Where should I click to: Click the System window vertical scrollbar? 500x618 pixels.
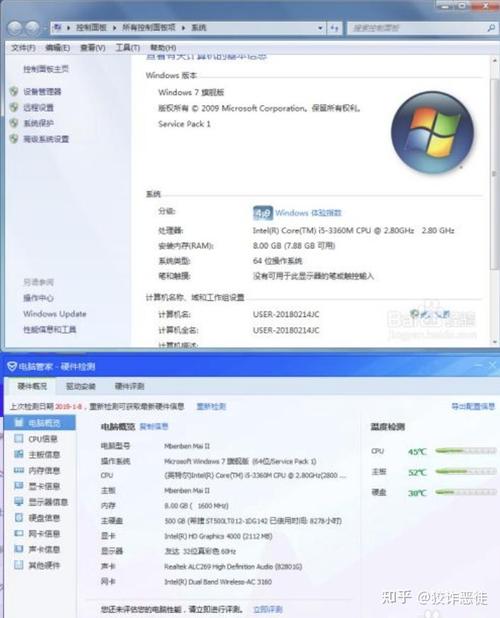point(495,173)
